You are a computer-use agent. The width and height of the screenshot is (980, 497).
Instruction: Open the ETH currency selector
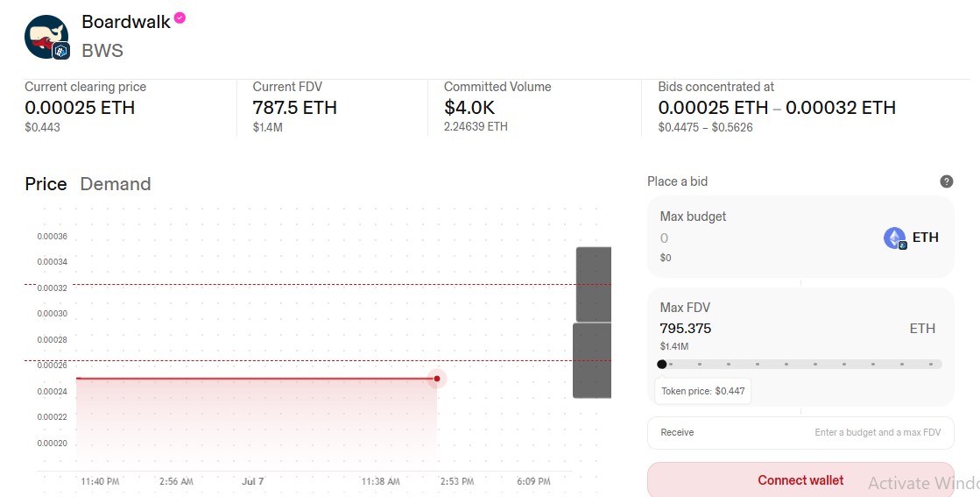(x=911, y=238)
